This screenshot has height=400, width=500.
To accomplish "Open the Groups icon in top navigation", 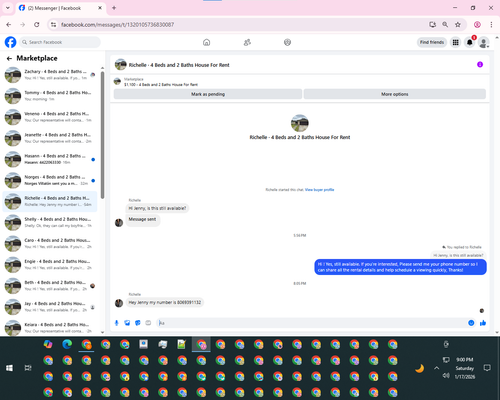I will click(x=287, y=42).
